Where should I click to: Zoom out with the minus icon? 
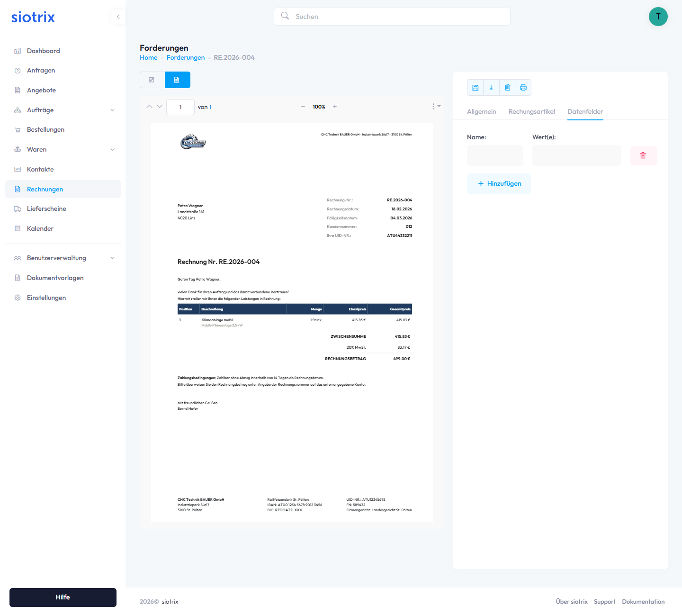303,107
